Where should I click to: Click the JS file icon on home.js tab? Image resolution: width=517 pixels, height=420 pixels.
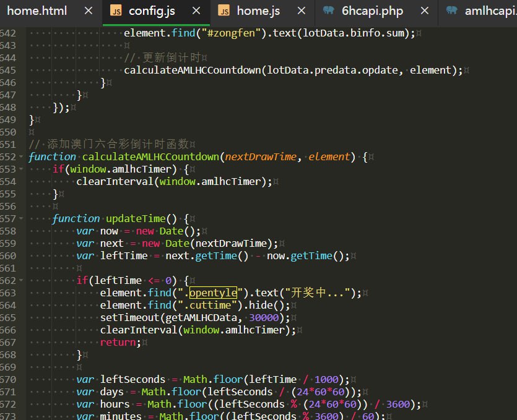tap(224, 11)
